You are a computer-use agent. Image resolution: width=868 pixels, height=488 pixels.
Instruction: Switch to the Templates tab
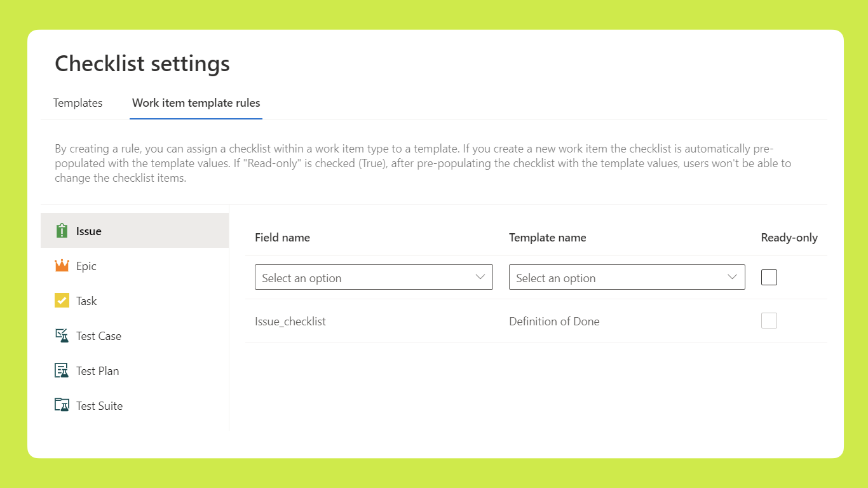pos(78,102)
